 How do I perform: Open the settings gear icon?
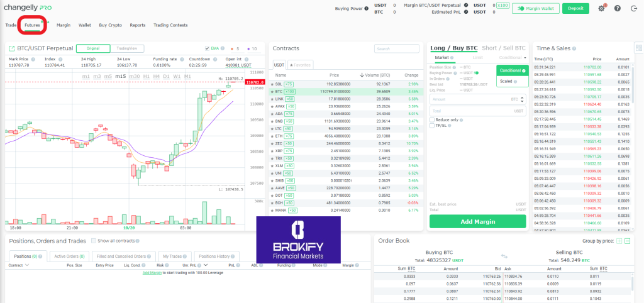coord(601,9)
